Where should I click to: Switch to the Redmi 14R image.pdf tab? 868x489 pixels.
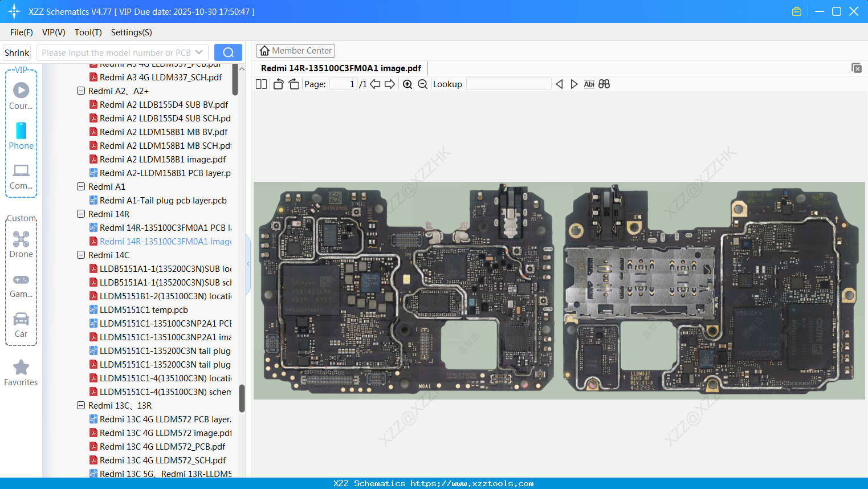pyautogui.click(x=342, y=68)
